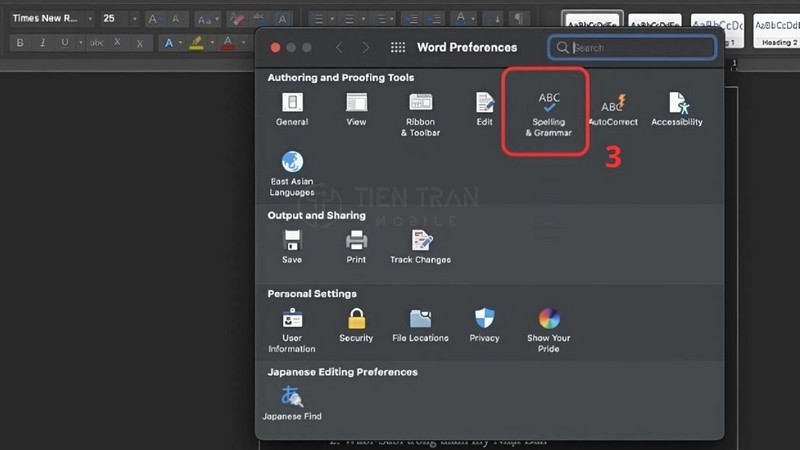The width and height of the screenshot is (800, 450).
Task: Open the Security lock preferences
Action: (x=356, y=324)
